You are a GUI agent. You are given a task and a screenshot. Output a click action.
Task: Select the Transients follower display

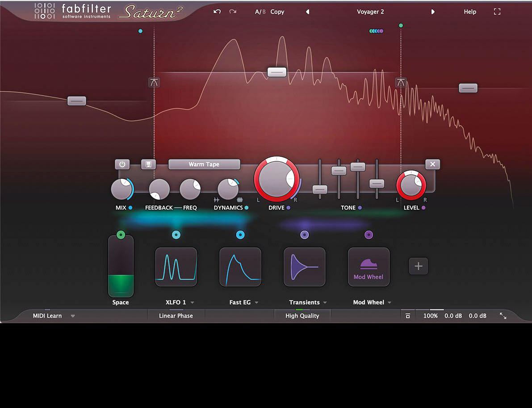(x=304, y=267)
